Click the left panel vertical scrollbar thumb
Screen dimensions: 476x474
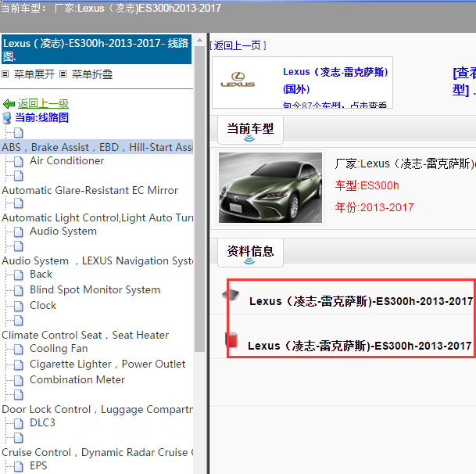click(199, 199)
